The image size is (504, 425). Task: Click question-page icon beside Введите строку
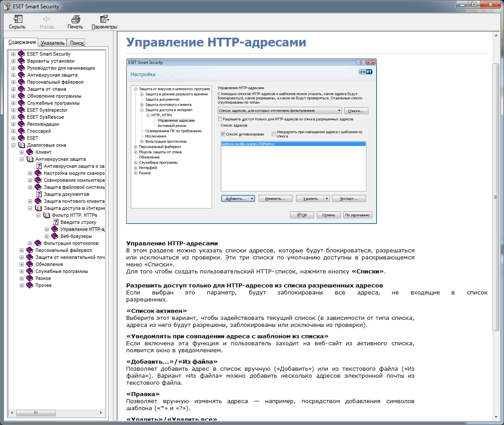pyautogui.click(x=56, y=222)
